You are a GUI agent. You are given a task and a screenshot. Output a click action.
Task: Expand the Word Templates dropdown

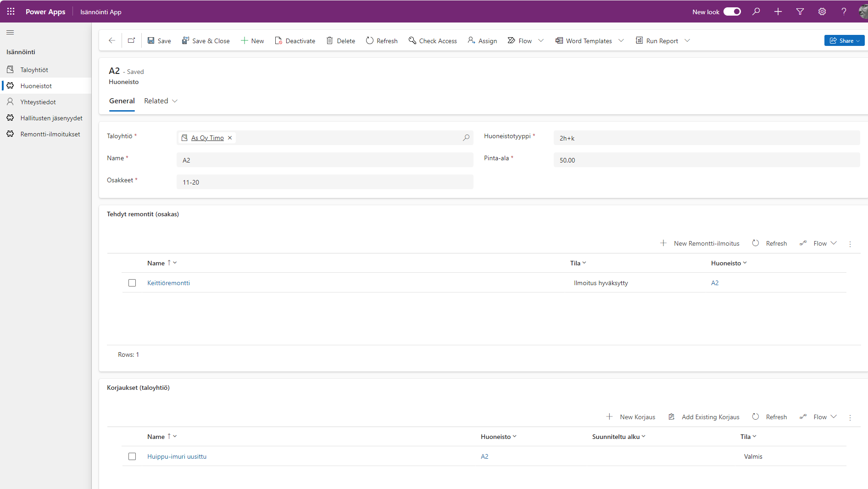pos(621,40)
